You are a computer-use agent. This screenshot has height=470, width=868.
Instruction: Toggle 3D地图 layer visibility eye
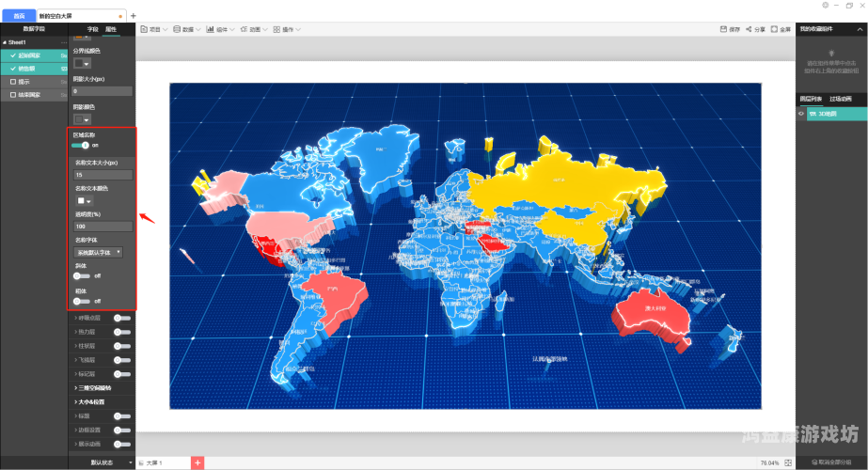click(x=801, y=114)
